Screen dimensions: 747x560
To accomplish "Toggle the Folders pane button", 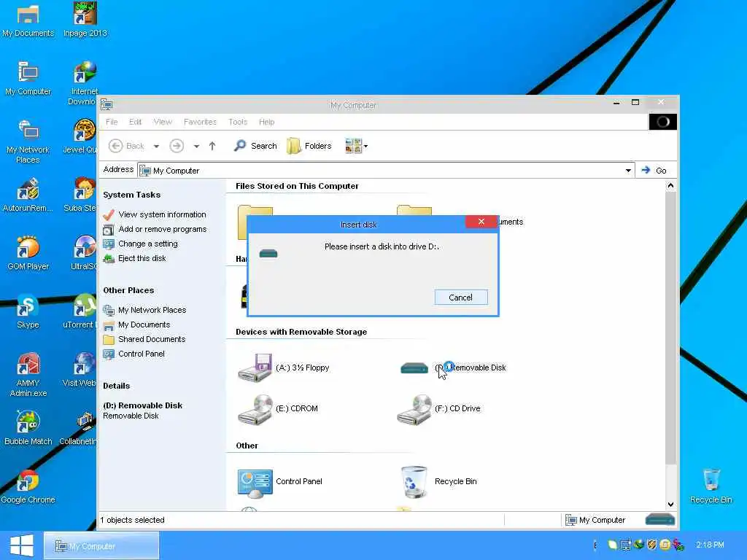I will tap(309, 146).
